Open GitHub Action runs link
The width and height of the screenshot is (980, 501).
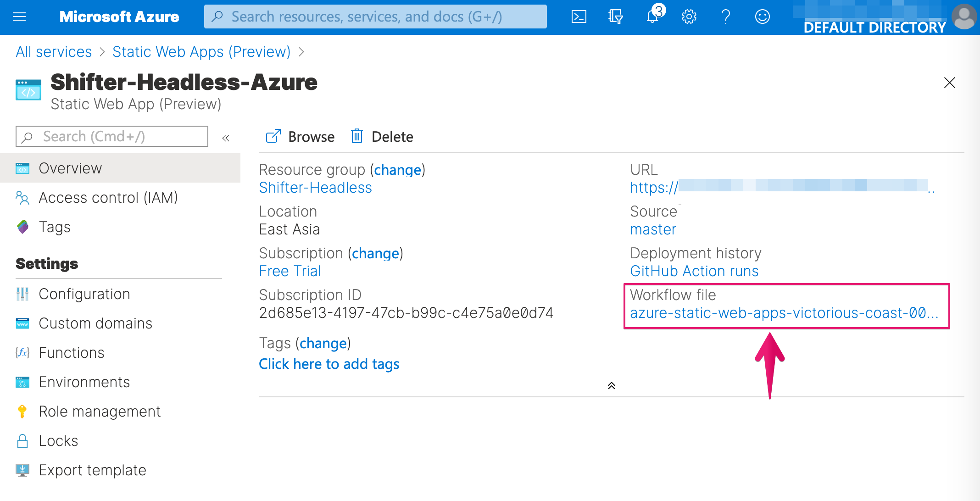694,271
